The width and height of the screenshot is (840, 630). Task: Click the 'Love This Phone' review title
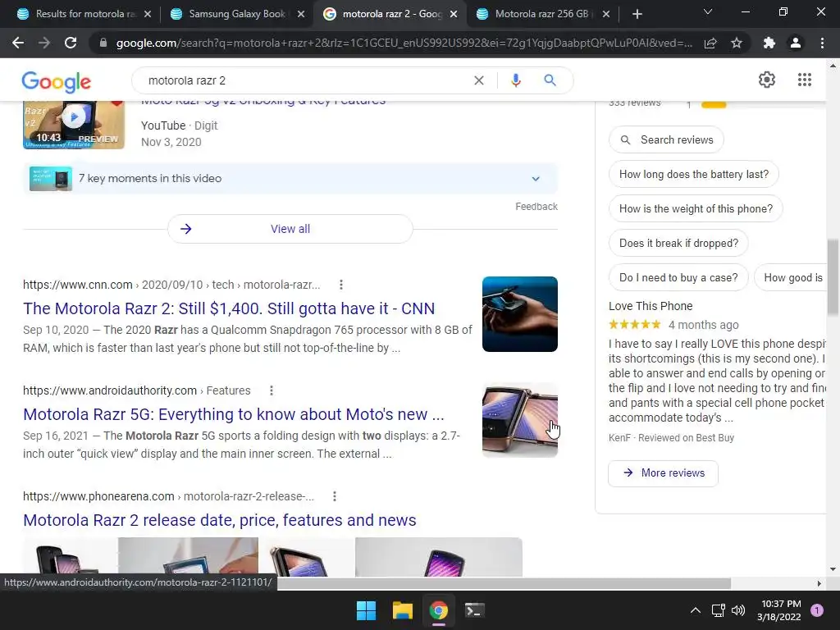[651, 306]
